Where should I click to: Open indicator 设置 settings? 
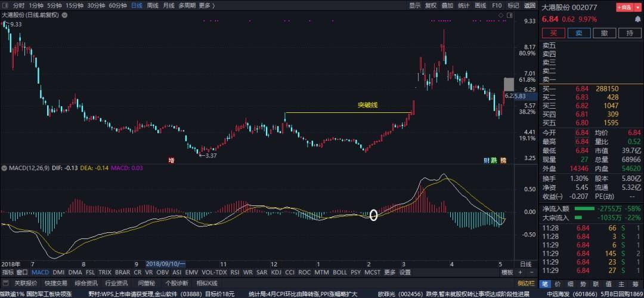pos(405,272)
